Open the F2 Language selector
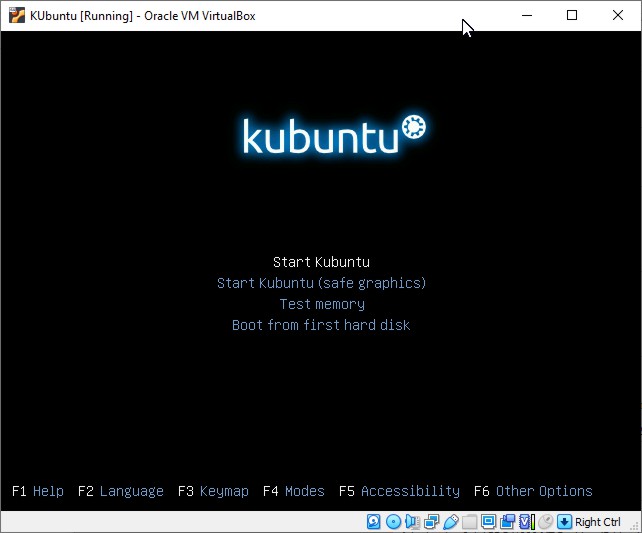The height and width of the screenshot is (533, 642). [120, 491]
